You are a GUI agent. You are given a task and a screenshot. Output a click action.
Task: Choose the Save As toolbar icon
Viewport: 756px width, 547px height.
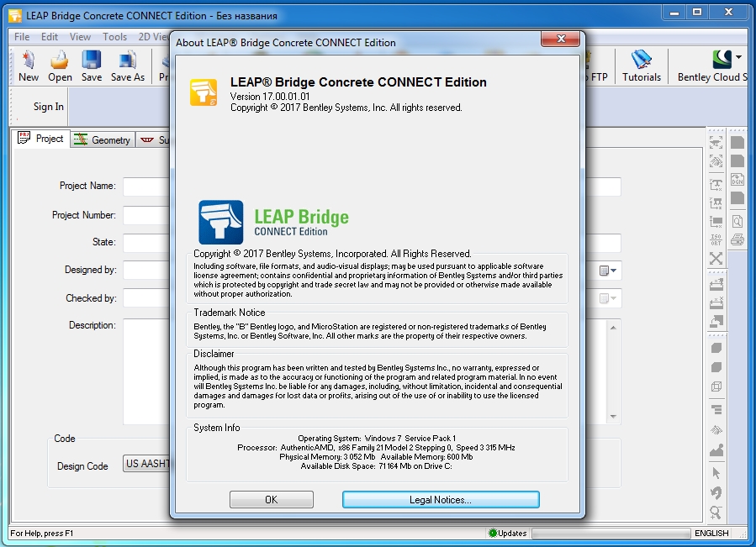[x=127, y=60]
